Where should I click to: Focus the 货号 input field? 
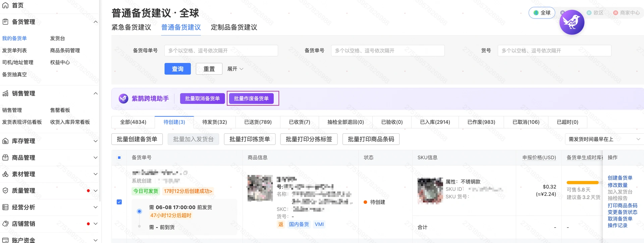tap(554, 51)
